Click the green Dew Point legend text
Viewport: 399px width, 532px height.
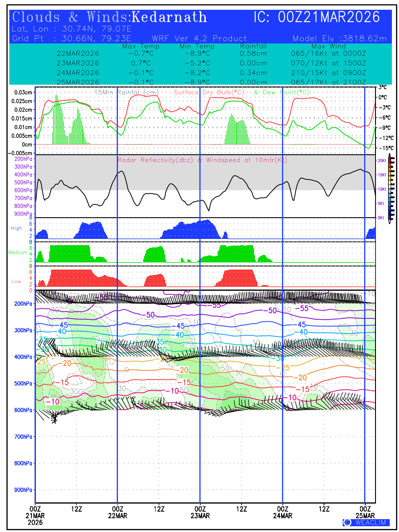tap(281, 92)
